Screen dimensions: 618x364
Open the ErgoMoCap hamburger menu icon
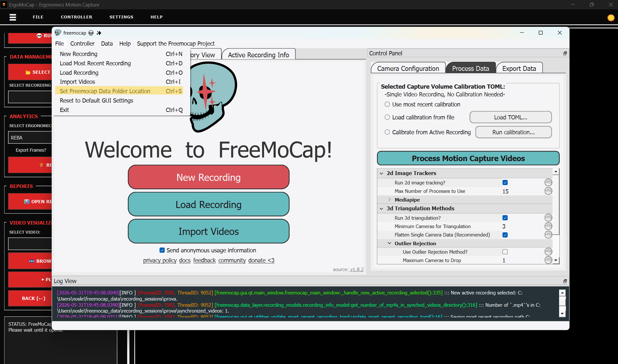(x=13, y=17)
